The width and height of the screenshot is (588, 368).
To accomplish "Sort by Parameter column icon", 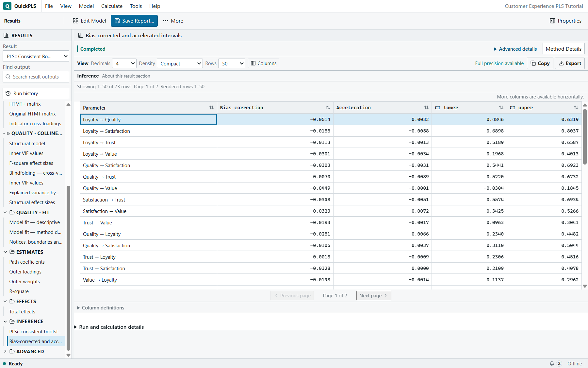I will click(x=211, y=108).
